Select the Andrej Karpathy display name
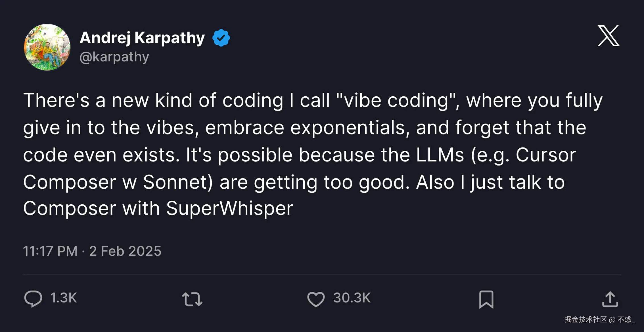Viewport: 644px width, 332px height. [x=142, y=37]
